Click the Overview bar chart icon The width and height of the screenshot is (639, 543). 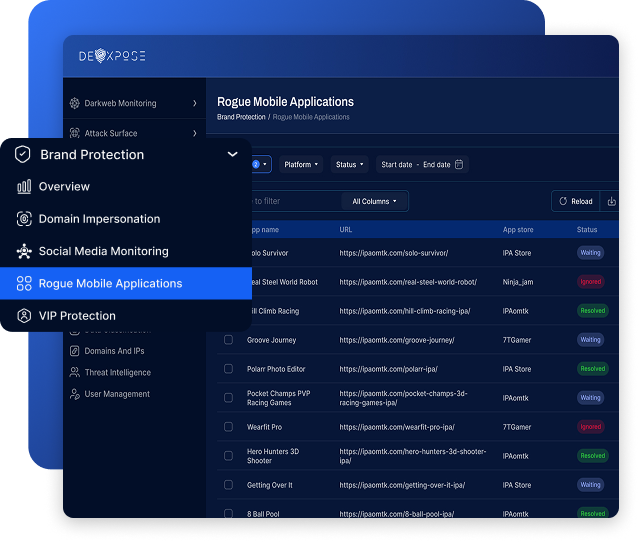point(24,187)
